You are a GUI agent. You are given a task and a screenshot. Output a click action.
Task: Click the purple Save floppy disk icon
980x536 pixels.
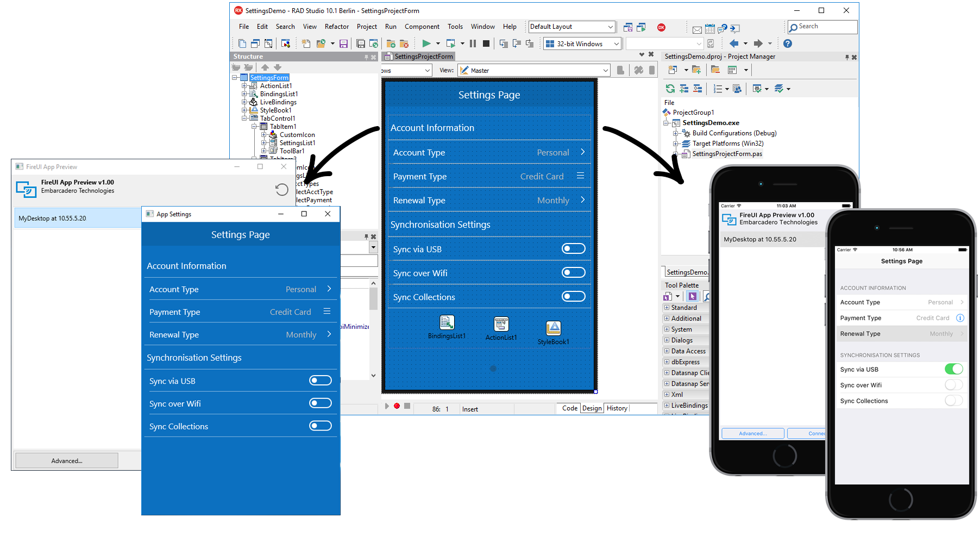(x=343, y=43)
